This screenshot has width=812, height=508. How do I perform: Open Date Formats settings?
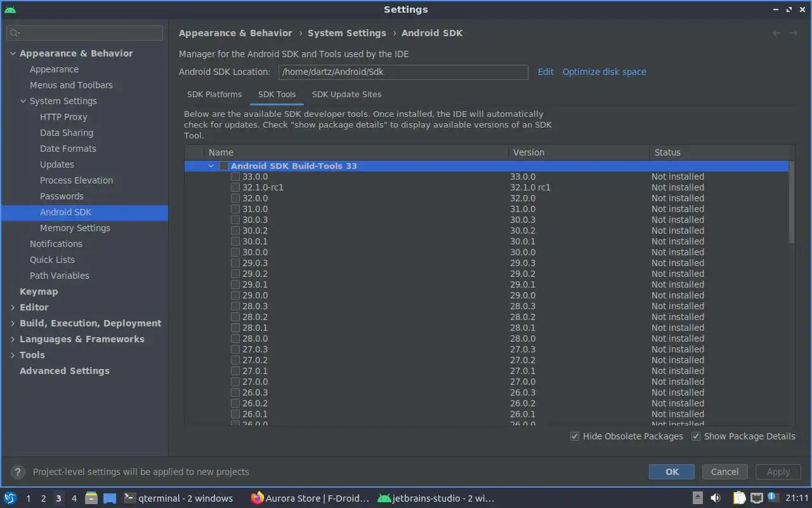pos(68,149)
